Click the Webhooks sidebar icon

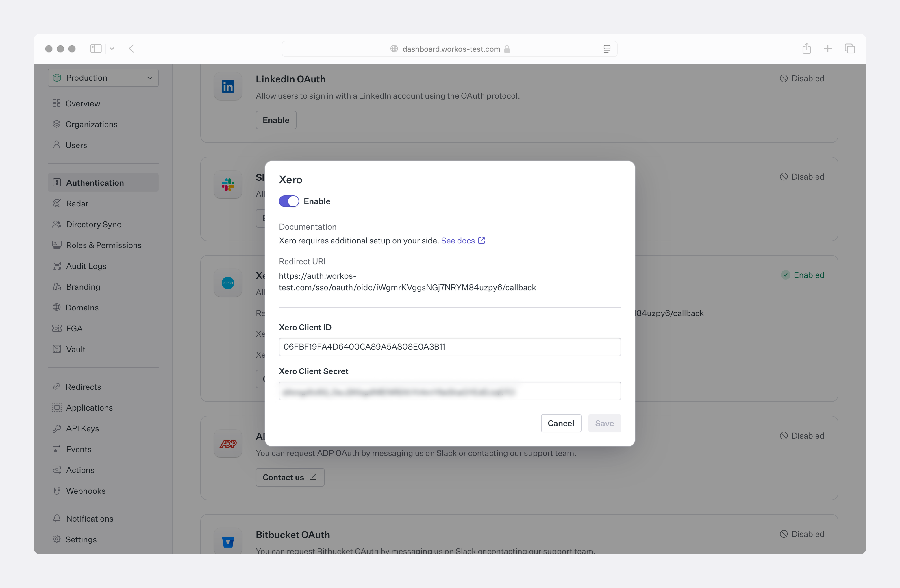point(57,491)
